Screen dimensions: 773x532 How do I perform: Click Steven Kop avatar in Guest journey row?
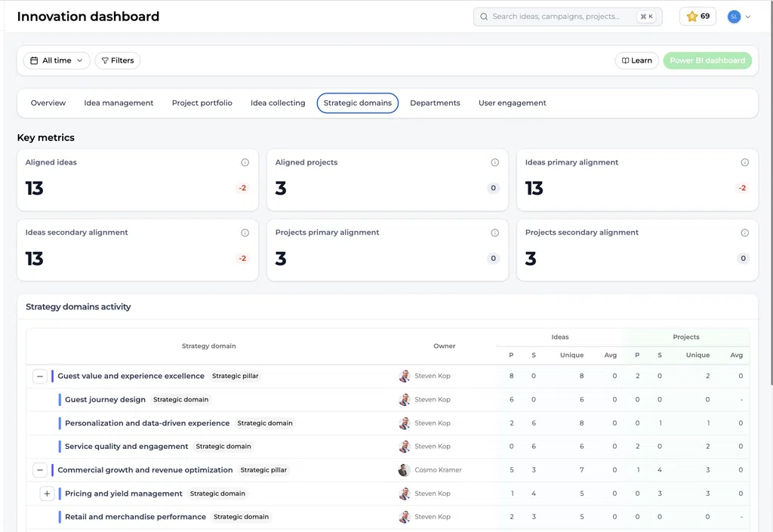pos(405,399)
